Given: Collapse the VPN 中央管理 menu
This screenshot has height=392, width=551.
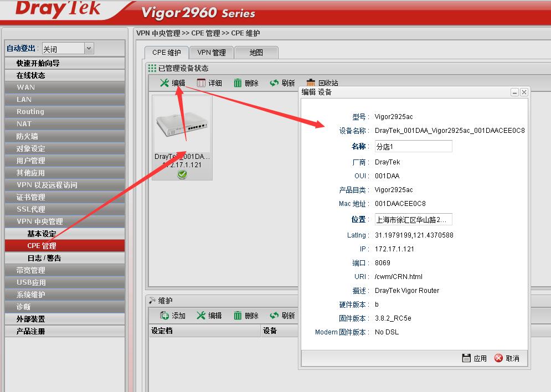Looking at the screenshot, I should tap(65, 221).
